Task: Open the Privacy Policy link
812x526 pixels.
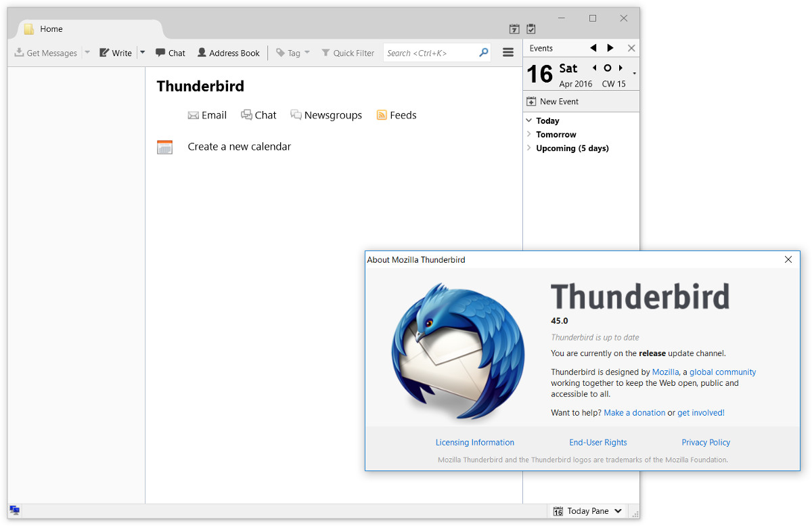Action: (706, 442)
